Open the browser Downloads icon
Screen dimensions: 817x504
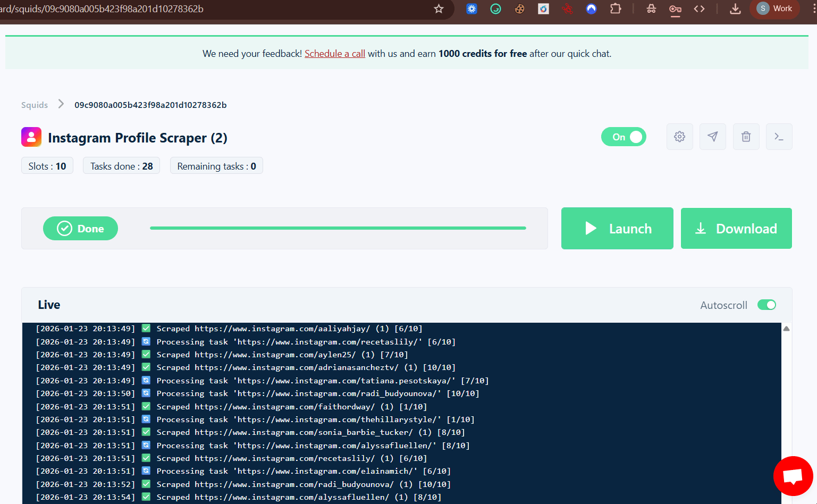[x=735, y=9]
